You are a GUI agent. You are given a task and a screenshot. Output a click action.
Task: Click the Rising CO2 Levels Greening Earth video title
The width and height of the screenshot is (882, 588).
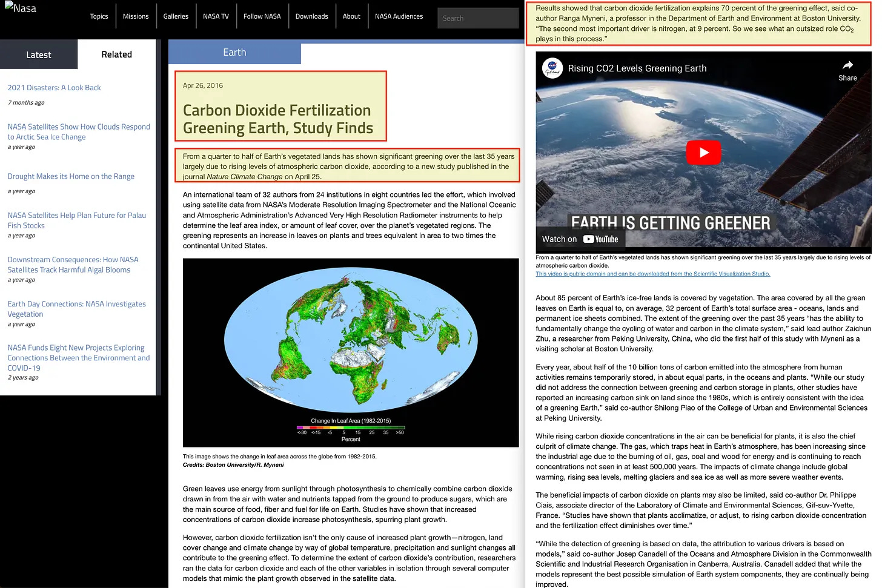click(x=637, y=68)
